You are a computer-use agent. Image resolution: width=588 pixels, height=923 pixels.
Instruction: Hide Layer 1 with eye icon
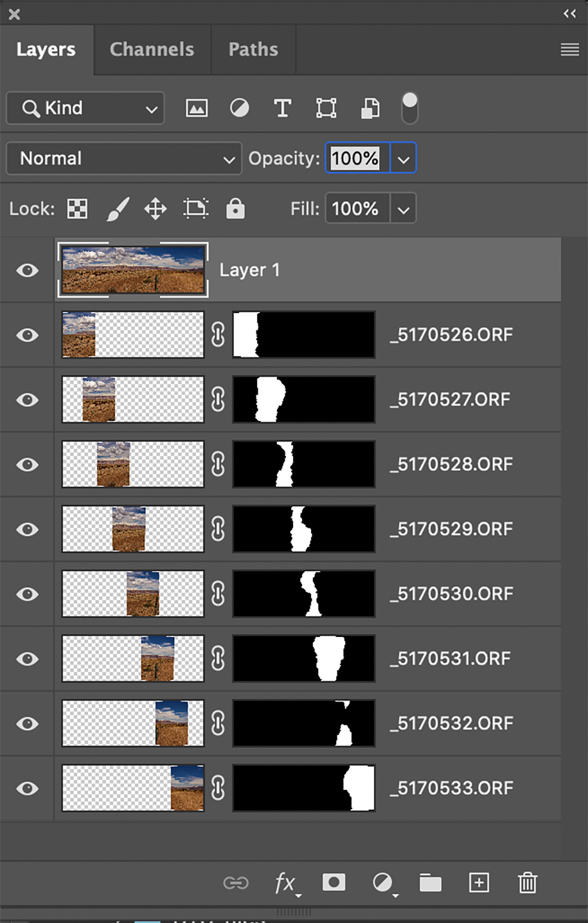click(27, 270)
